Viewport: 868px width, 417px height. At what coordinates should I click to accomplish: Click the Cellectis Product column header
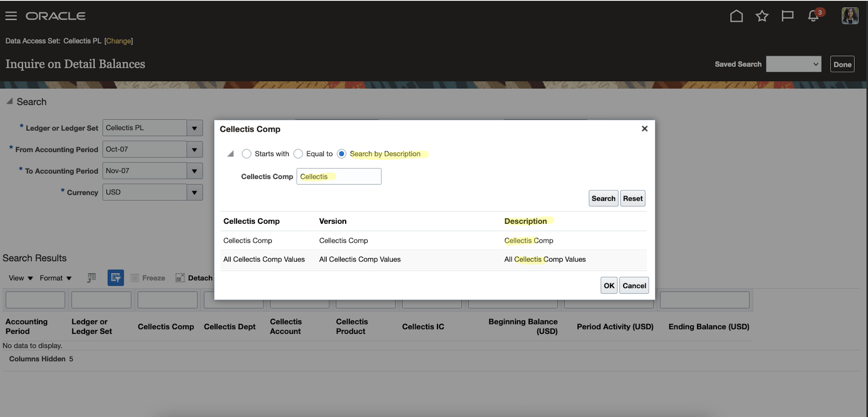pos(352,326)
